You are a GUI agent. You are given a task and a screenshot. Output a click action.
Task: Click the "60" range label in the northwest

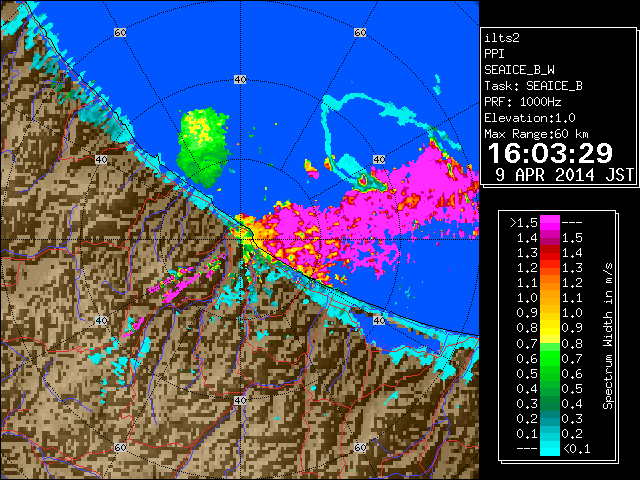click(x=120, y=33)
